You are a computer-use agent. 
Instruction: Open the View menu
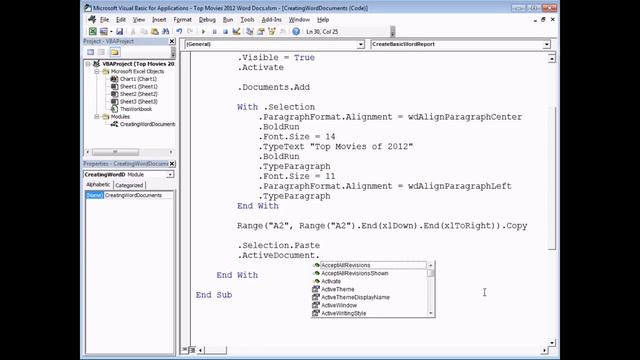pos(139,20)
